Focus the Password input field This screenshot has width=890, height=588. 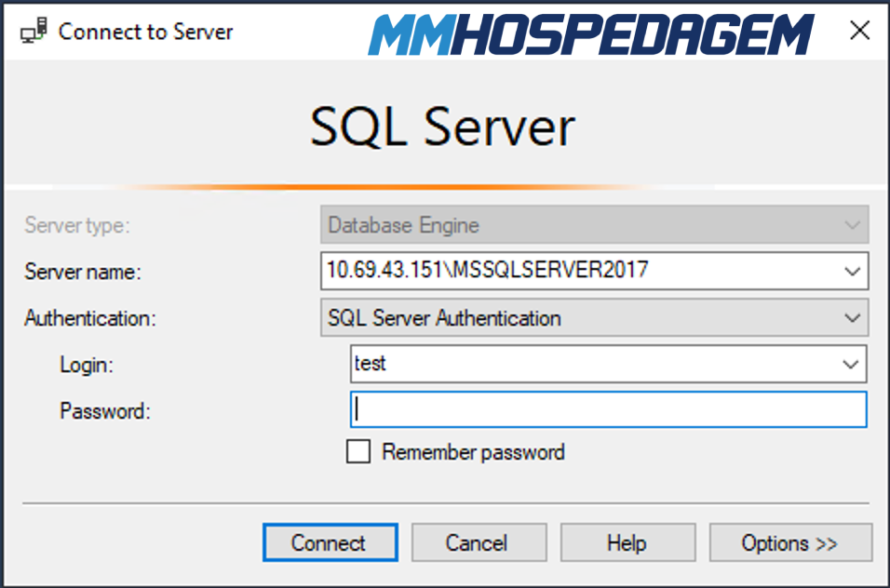609,409
